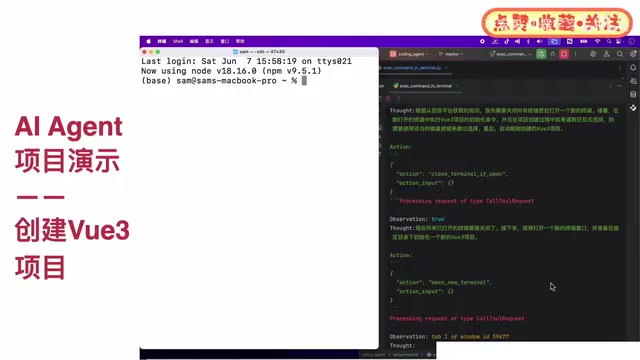Click the "close_terminal_if_open" action text
640x360 pixels.
pyautogui.click(x=467, y=174)
